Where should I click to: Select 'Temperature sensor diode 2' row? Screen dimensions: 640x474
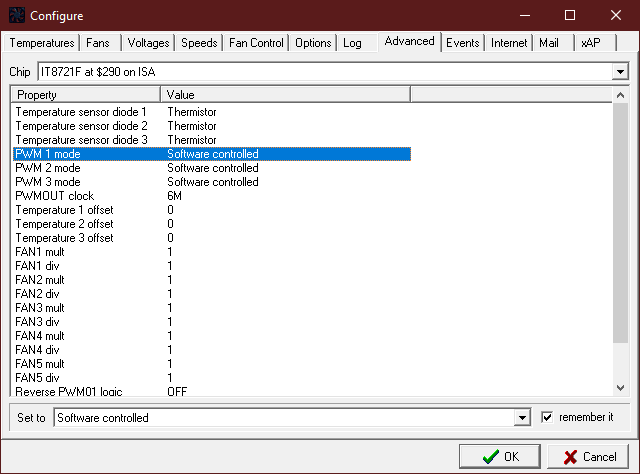[x=211, y=126]
